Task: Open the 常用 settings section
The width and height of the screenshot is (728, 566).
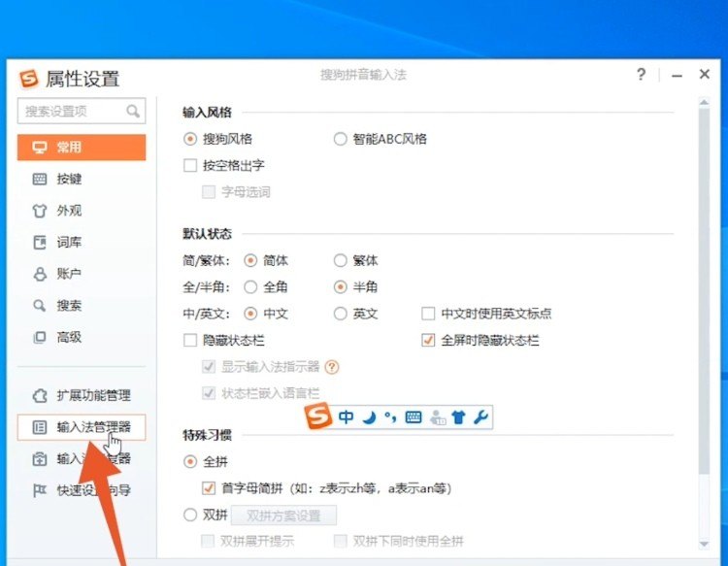Action: pos(82,148)
